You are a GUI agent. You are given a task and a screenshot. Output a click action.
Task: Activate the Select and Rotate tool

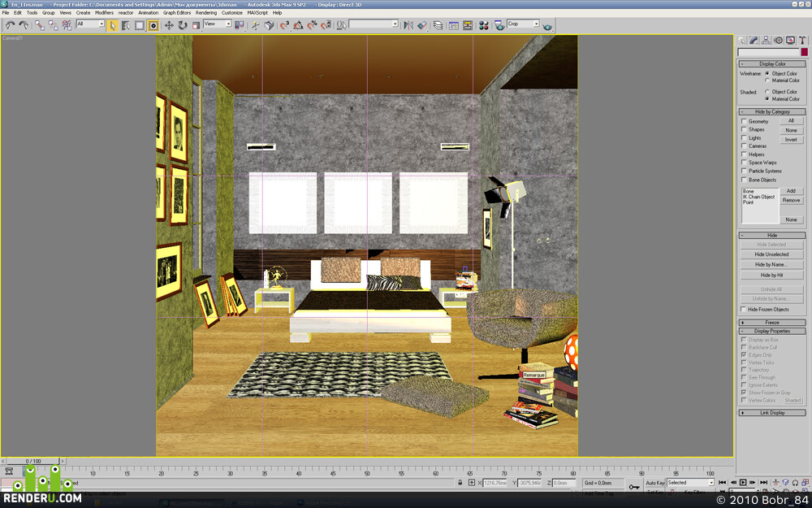click(182, 25)
